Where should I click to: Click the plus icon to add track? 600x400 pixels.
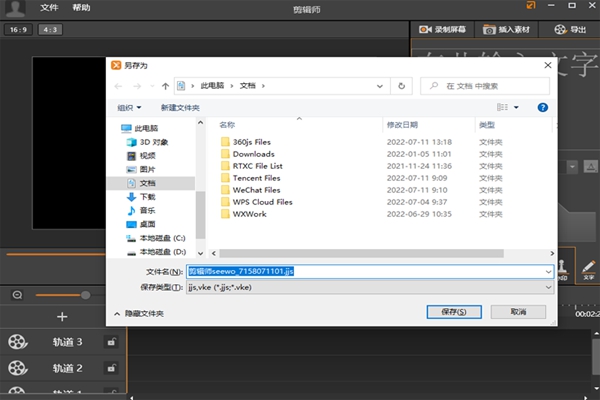click(x=62, y=317)
